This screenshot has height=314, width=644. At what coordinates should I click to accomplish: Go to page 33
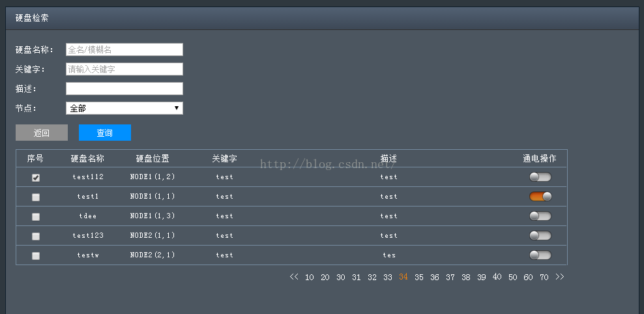388,278
